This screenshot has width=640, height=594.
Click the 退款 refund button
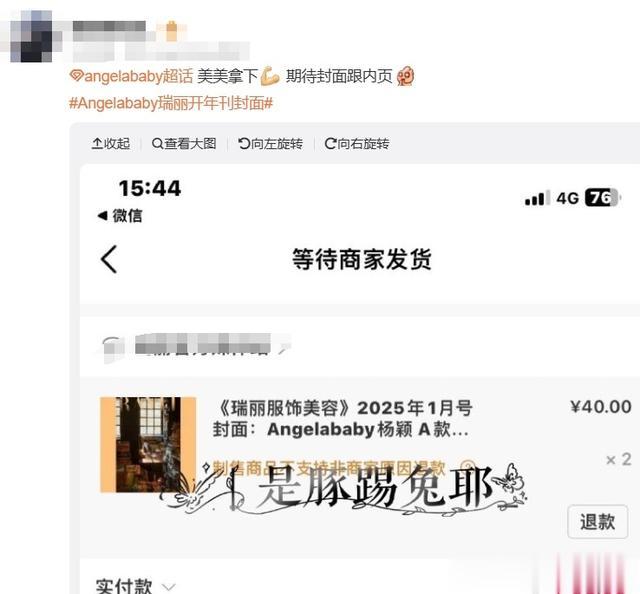[598, 522]
